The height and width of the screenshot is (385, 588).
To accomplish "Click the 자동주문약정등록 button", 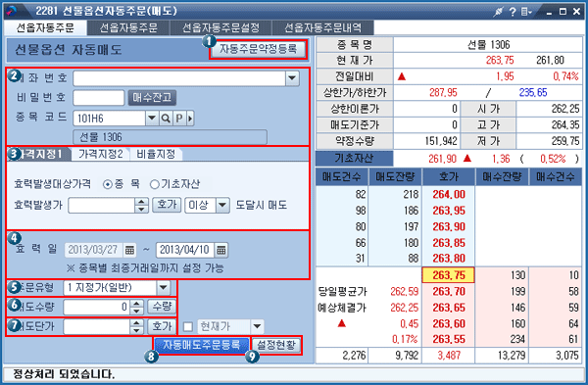I will pos(258,49).
